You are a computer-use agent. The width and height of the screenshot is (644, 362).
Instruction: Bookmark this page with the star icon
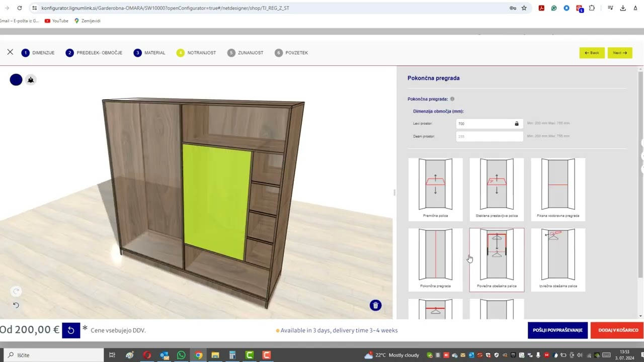tap(524, 8)
